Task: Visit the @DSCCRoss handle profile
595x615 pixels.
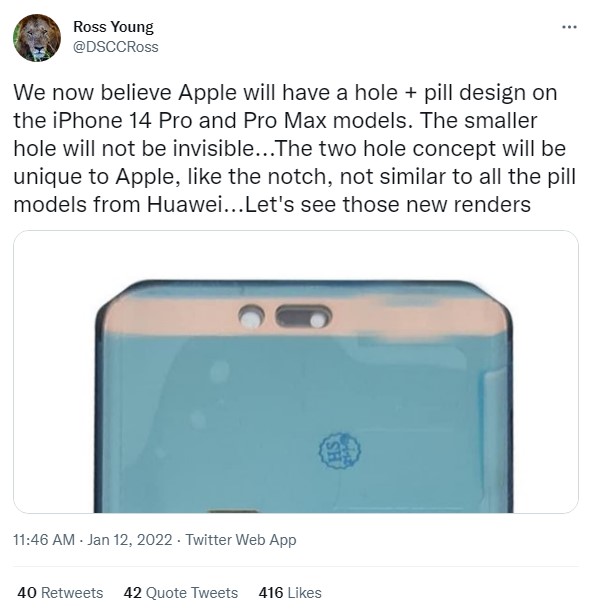Action: [116, 47]
